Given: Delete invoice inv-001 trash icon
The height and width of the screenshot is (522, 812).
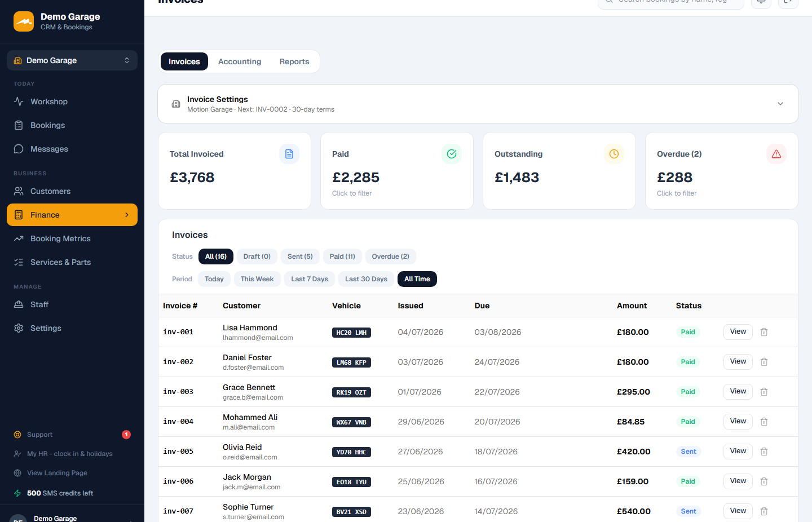Looking at the screenshot, I should 764,332.
